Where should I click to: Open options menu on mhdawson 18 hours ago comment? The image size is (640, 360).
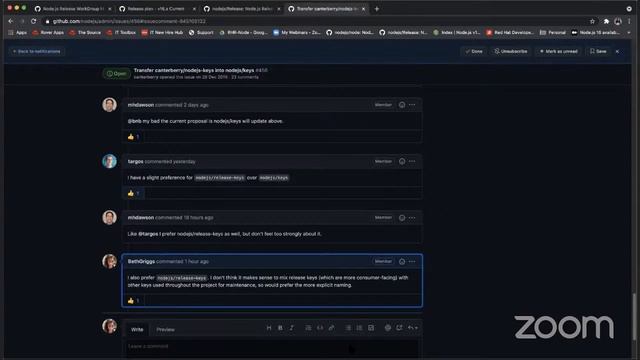412,218
